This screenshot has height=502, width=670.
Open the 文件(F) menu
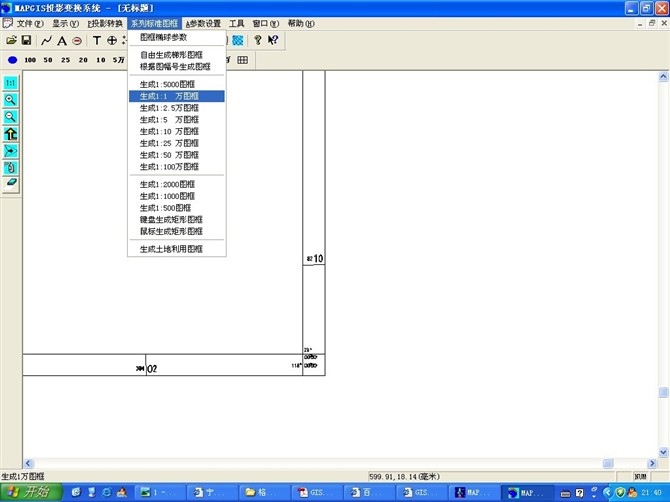[x=30, y=23]
